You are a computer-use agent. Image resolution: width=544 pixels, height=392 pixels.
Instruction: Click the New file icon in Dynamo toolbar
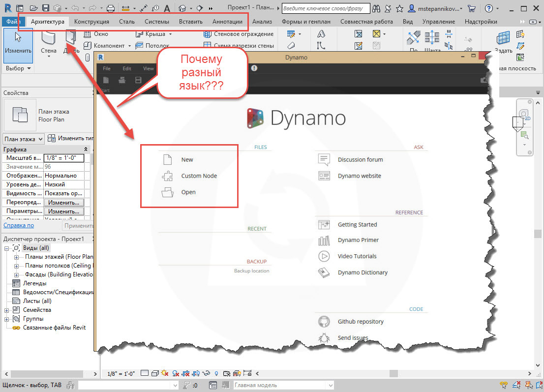pyautogui.click(x=106, y=80)
